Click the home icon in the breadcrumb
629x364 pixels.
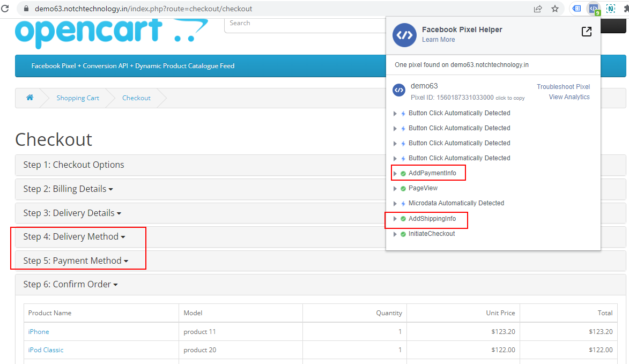coord(30,98)
